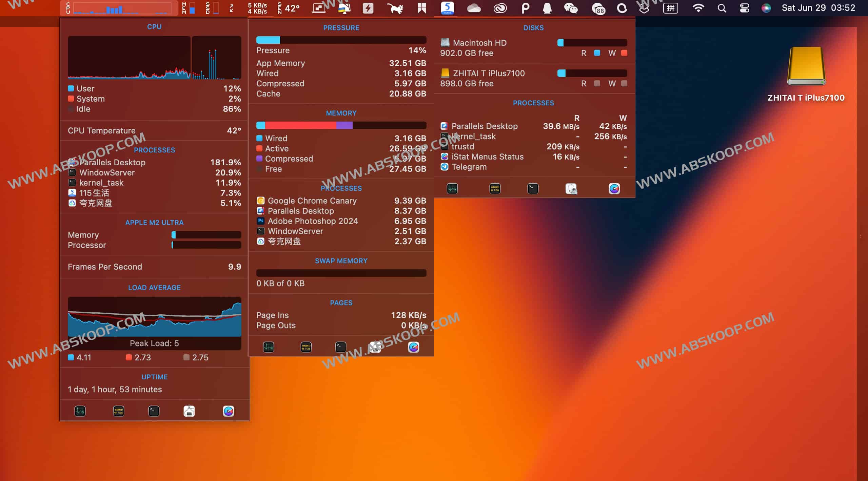The width and height of the screenshot is (868, 481).
Task: Expand the SWAP MEMORY section header
Action: pos(341,260)
